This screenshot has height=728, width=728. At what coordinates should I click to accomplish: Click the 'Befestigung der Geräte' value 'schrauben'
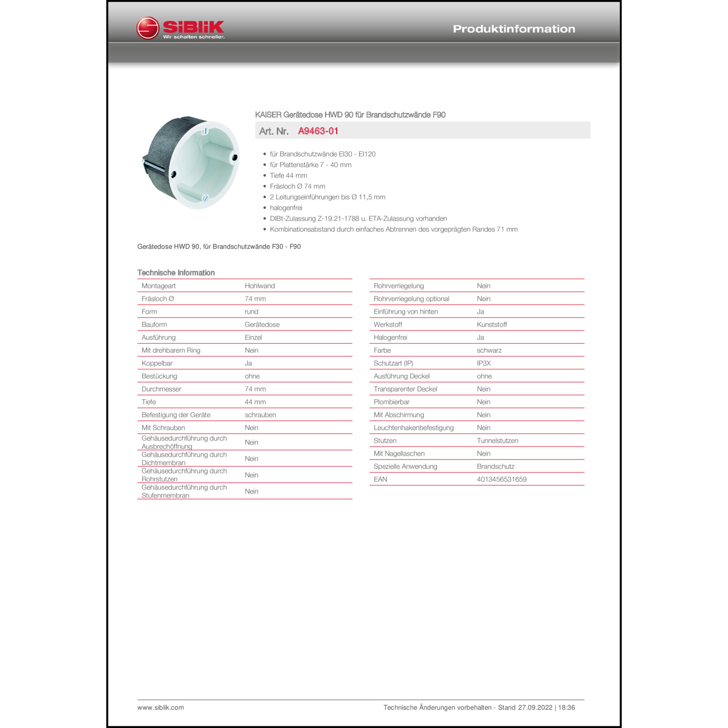click(260, 415)
